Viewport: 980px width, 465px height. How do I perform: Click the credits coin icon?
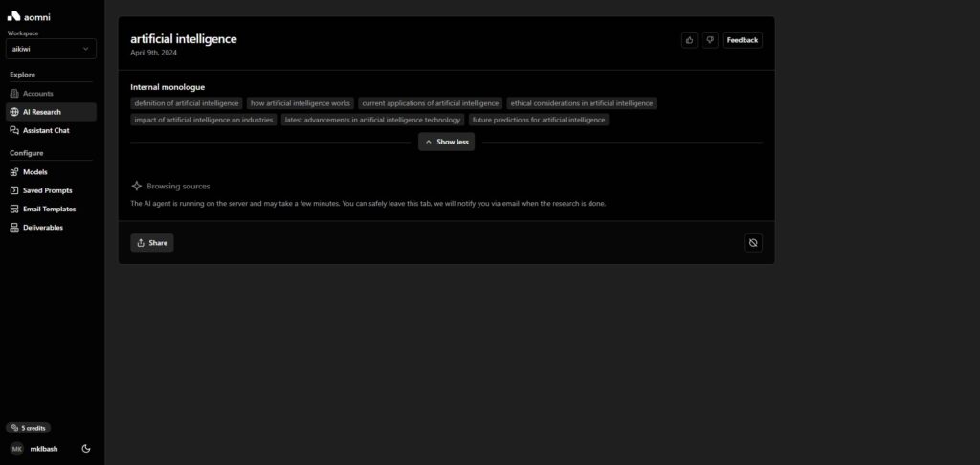pos(15,428)
